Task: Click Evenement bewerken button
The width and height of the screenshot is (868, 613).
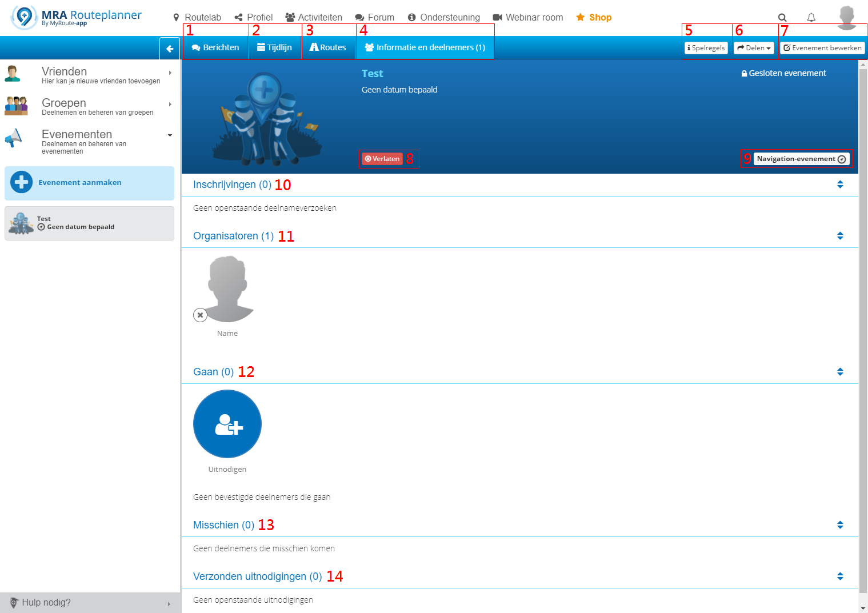Action: pyautogui.click(x=822, y=48)
